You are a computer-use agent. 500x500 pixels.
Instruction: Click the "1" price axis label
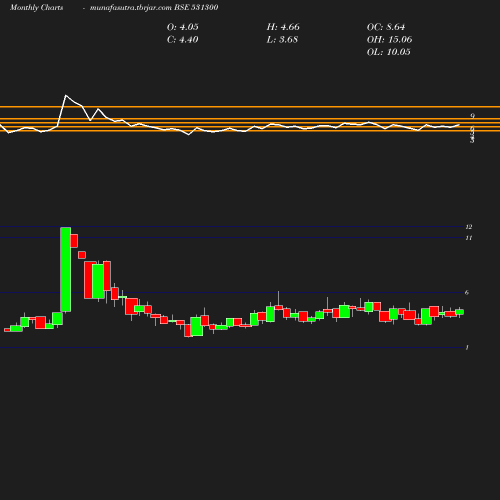[467, 348]
